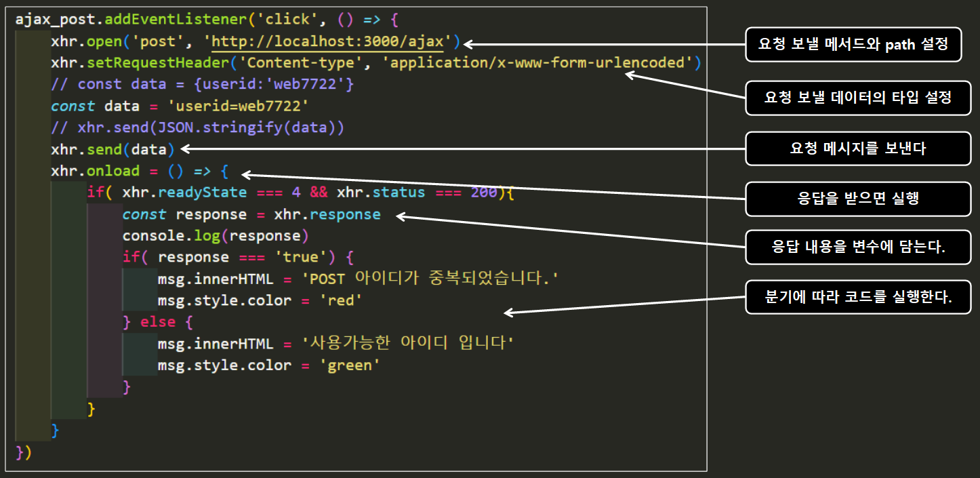Click the 'console.log(response)' line

coord(216,236)
